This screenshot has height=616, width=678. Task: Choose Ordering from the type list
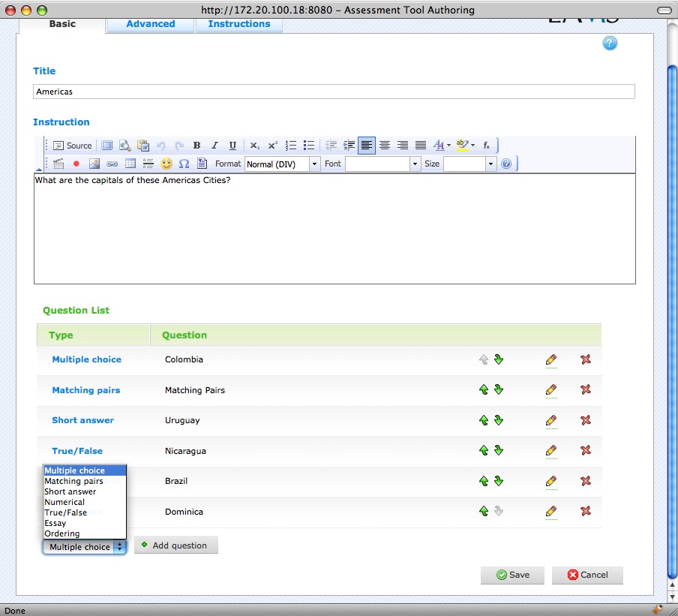coord(85,533)
